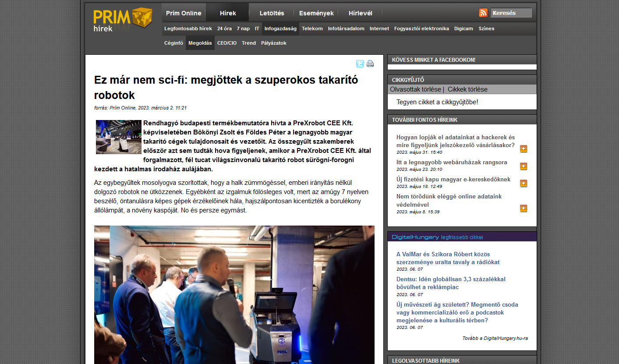Select the Digicam category
Screen dimensions: 619x364
click(463, 28)
